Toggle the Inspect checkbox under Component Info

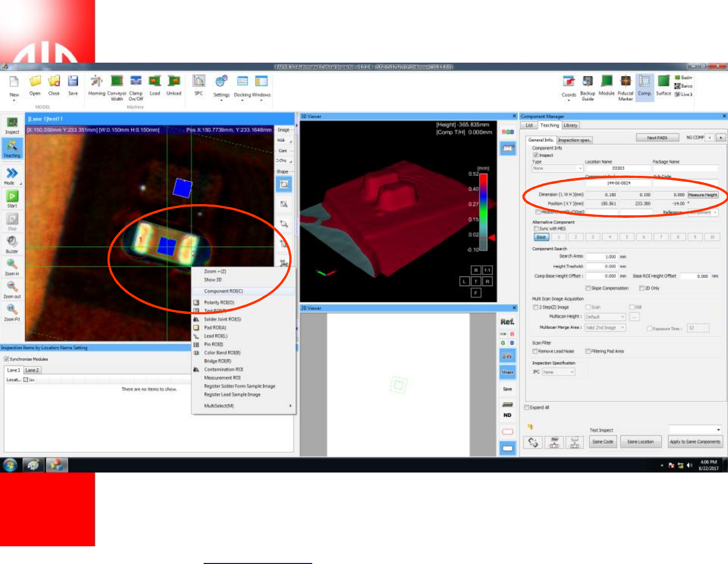coord(536,155)
